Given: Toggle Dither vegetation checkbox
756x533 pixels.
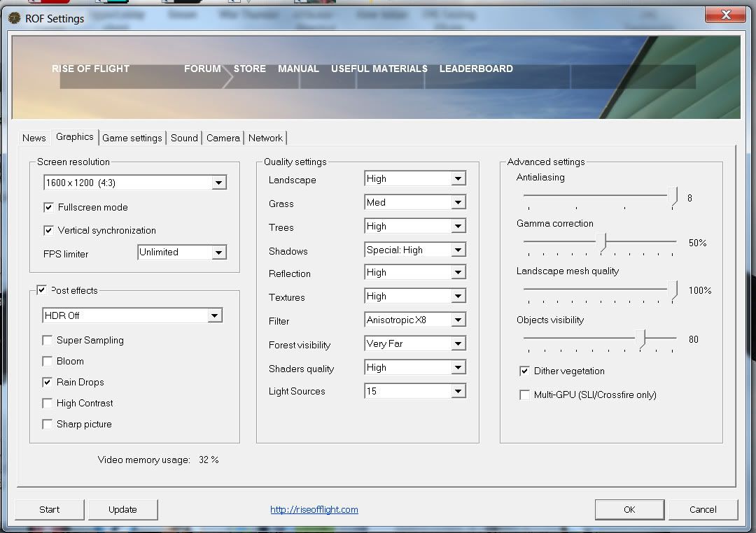Looking at the screenshot, I should click(524, 371).
